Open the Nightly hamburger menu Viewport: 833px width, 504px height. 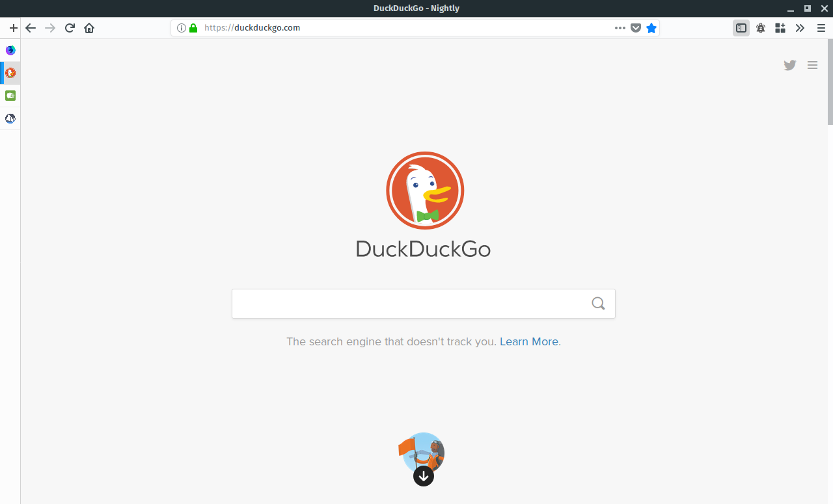[821, 28]
